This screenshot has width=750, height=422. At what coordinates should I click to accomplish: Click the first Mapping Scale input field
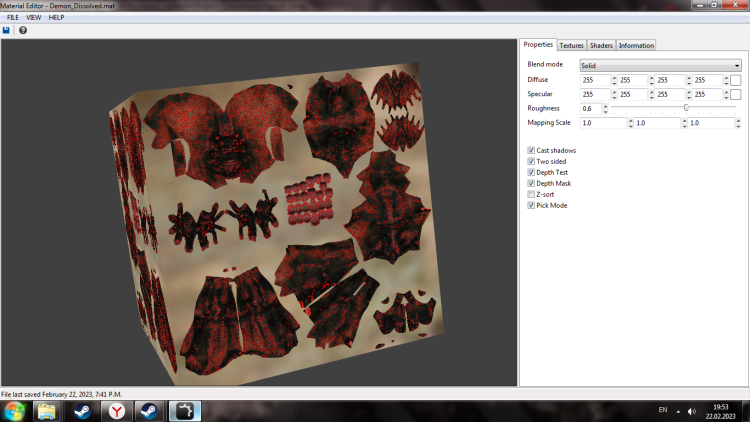point(602,122)
